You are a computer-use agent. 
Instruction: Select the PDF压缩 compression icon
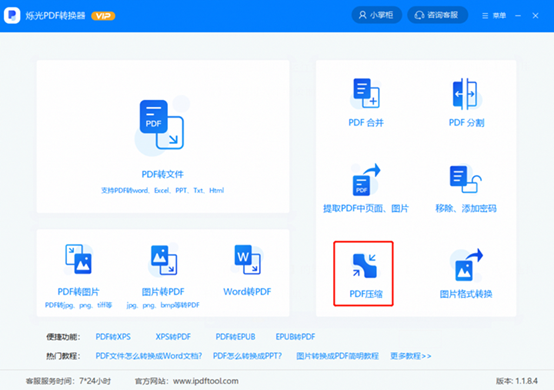pos(365,266)
